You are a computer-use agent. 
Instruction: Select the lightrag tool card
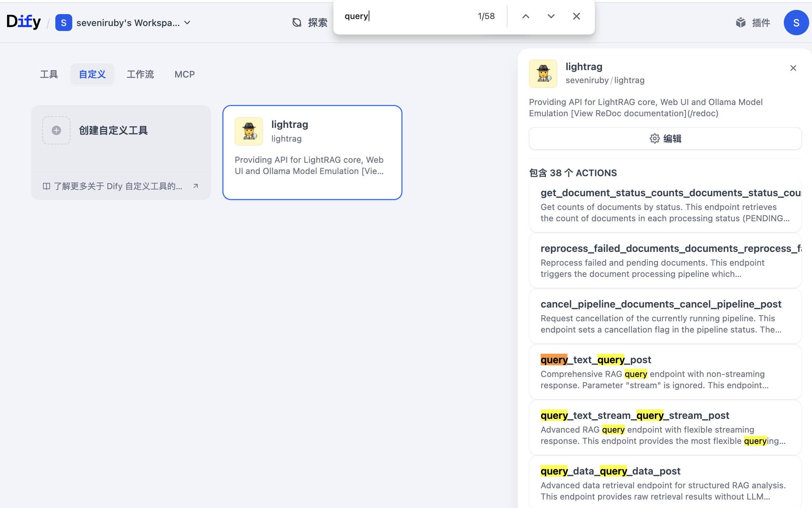[312, 152]
